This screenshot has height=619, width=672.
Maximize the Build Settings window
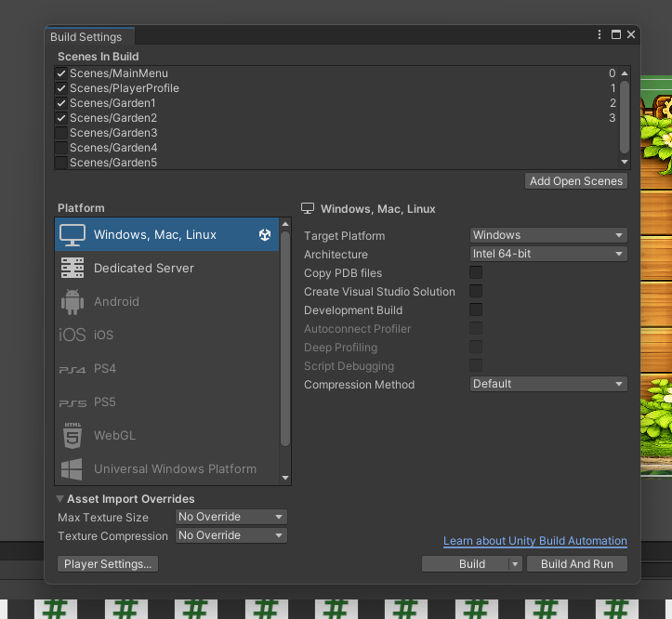pos(616,34)
